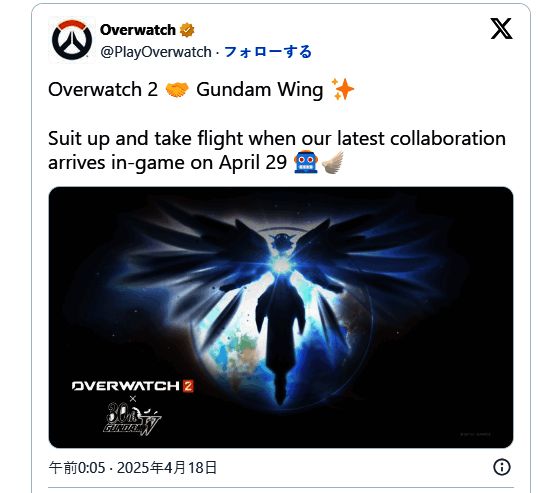The height and width of the screenshot is (493, 557).
Task: Click the wing emoji after April 29
Action: click(x=333, y=162)
